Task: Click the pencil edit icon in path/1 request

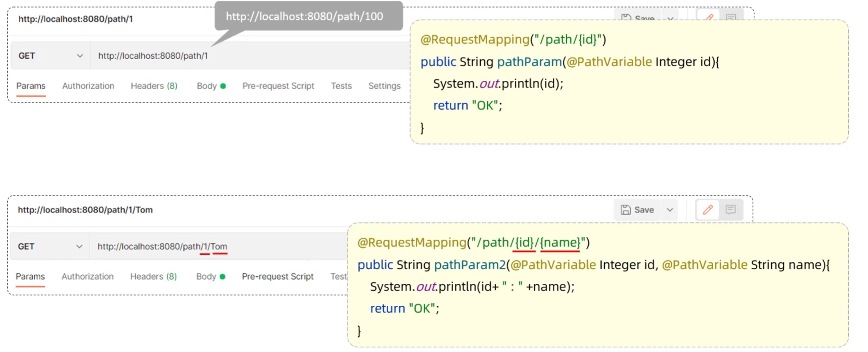Action: point(708,17)
